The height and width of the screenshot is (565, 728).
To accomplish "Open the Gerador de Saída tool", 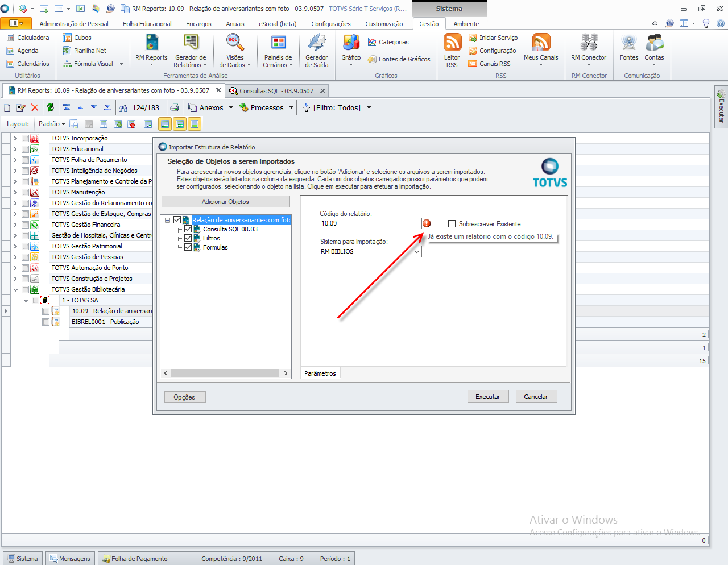I will point(317,51).
